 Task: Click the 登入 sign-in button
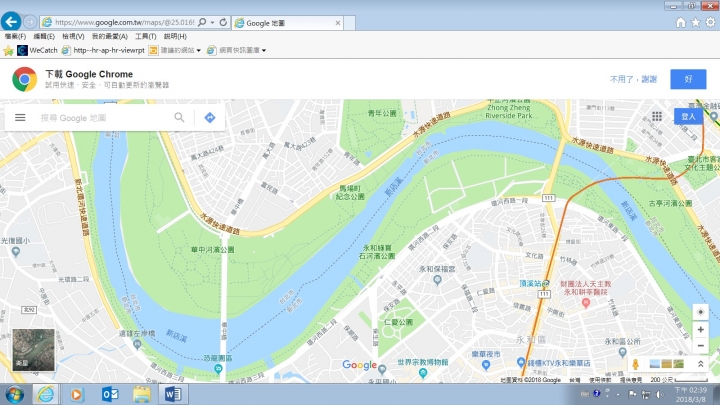click(688, 117)
